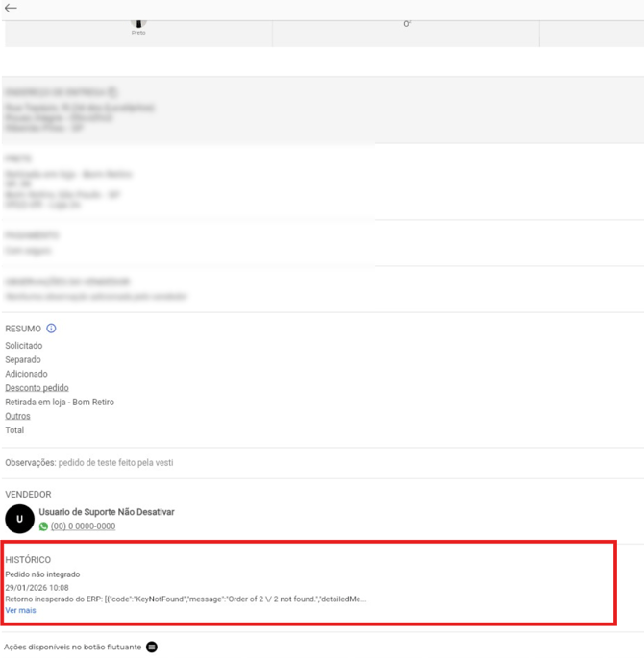The image size is (644, 660).
Task: Click the icon beside the blurred address heading
Action: [112, 91]
